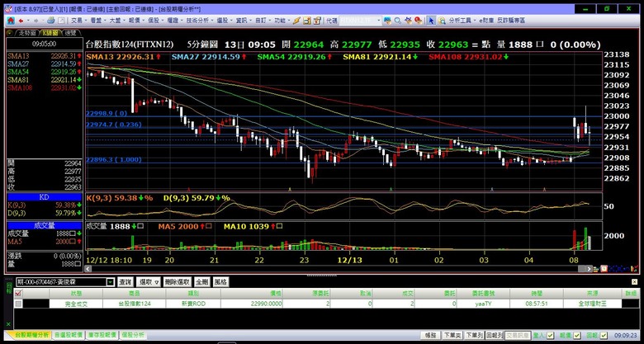The width and height of the screenshot is (644, 344).
Task: Open the 交易 dropdown menu
Action: [78, 20]
